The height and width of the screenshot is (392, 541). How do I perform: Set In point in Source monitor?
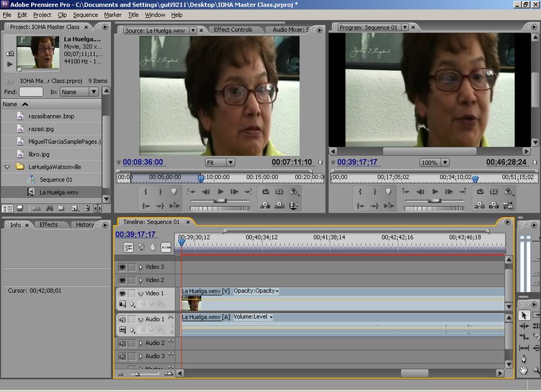pos(145,192)
